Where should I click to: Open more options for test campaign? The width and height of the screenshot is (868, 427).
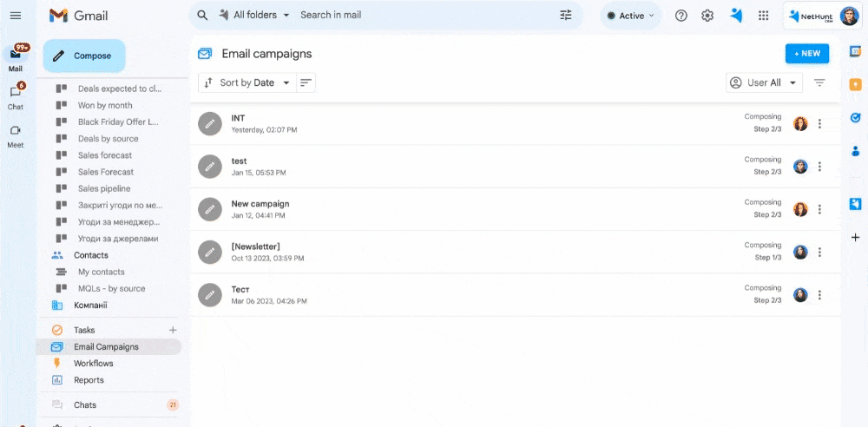point(820,167)
